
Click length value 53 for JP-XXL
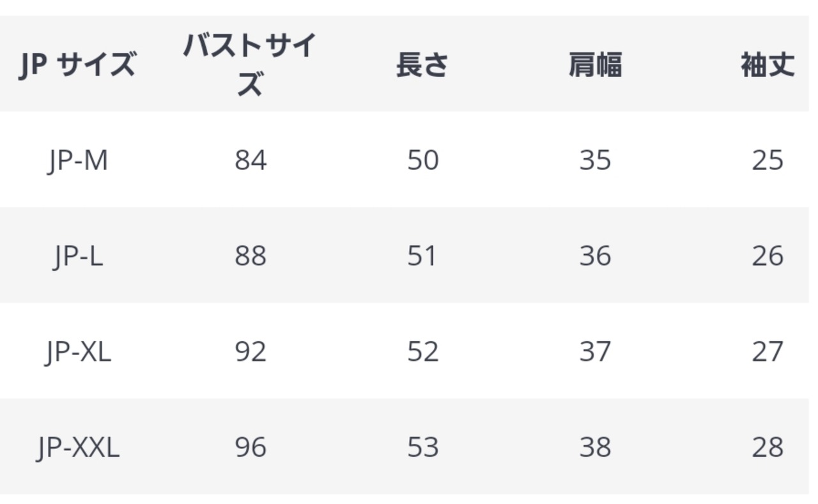tap(423, 447)
